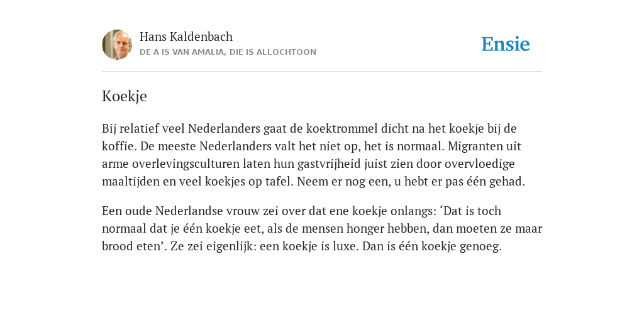Click the line starting 'normaal dat je één koekje'

322,229
